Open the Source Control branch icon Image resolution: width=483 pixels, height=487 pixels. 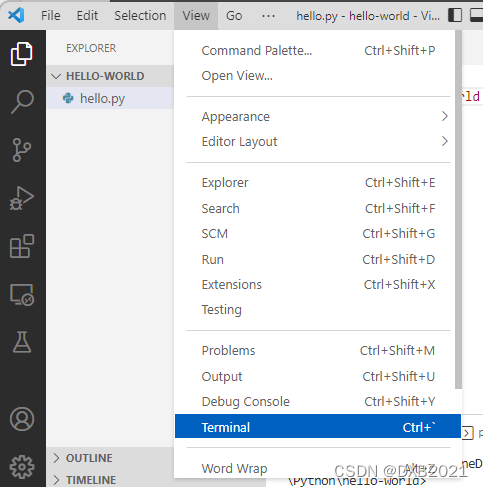[22, 150]
